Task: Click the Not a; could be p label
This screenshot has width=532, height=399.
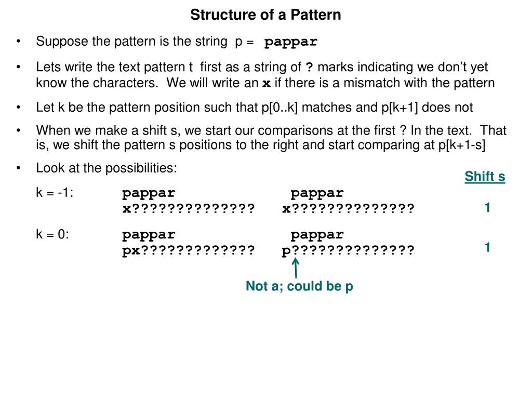Action: (299, 286)
